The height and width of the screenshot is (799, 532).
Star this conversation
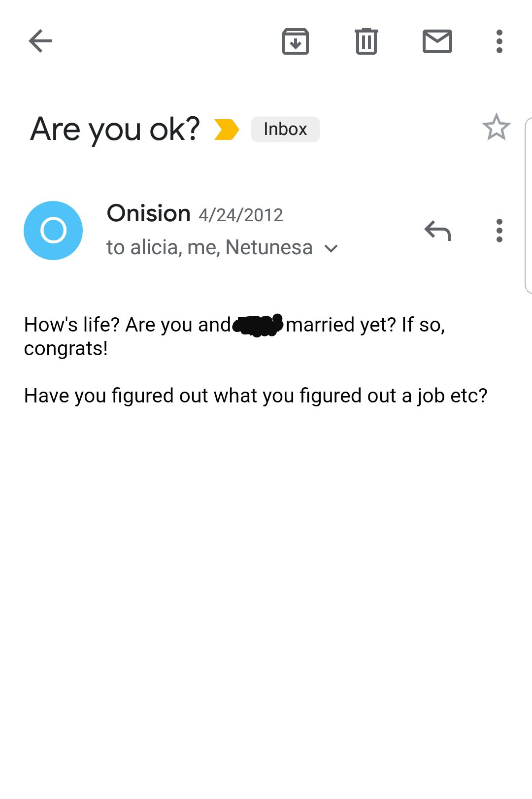(x=496, y=127)
